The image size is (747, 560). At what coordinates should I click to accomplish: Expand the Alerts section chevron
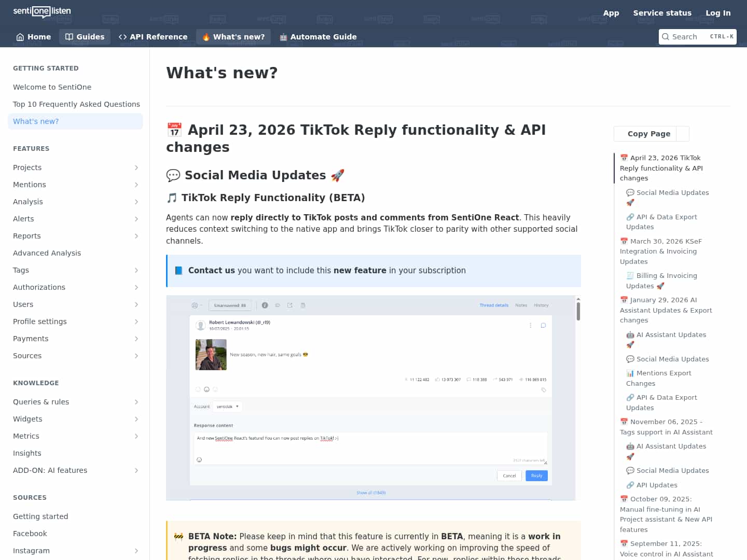click(136, 219)
